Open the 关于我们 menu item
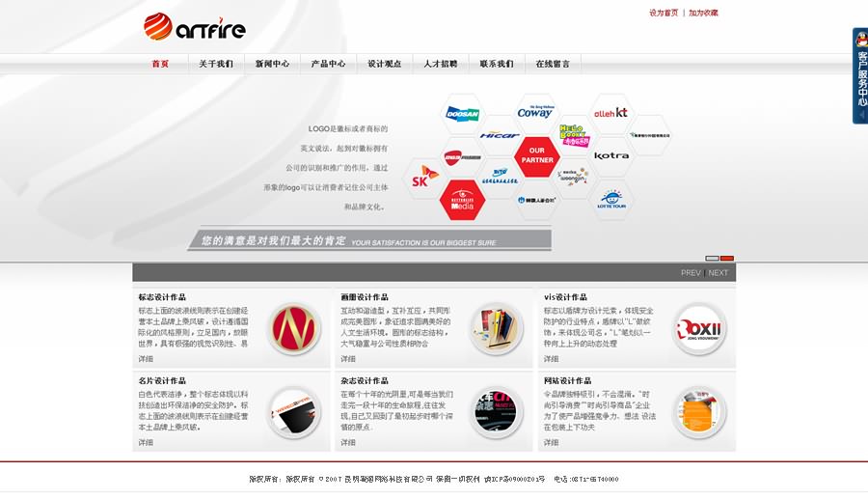 [216, 64]
